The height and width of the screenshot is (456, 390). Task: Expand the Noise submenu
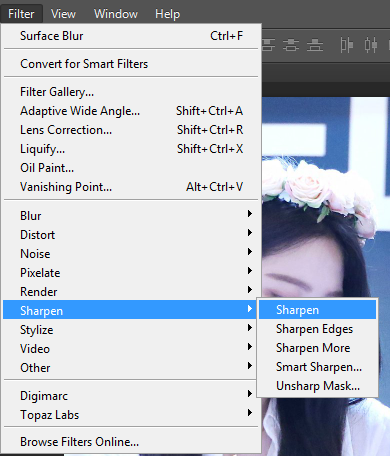131,254
